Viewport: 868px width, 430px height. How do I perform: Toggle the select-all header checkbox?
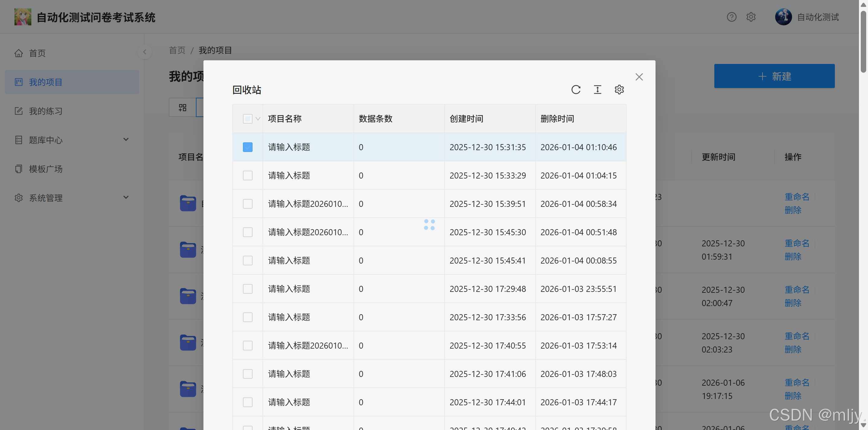tap(247, 119)
